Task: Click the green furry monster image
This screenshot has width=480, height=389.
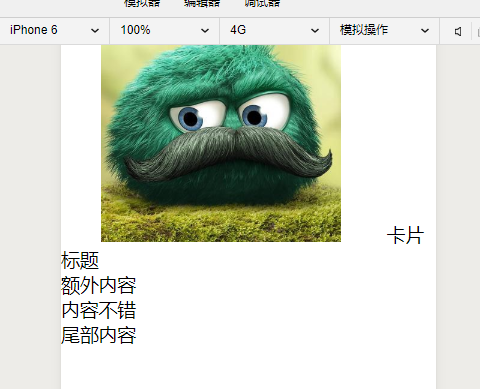Action: [221, 143]
